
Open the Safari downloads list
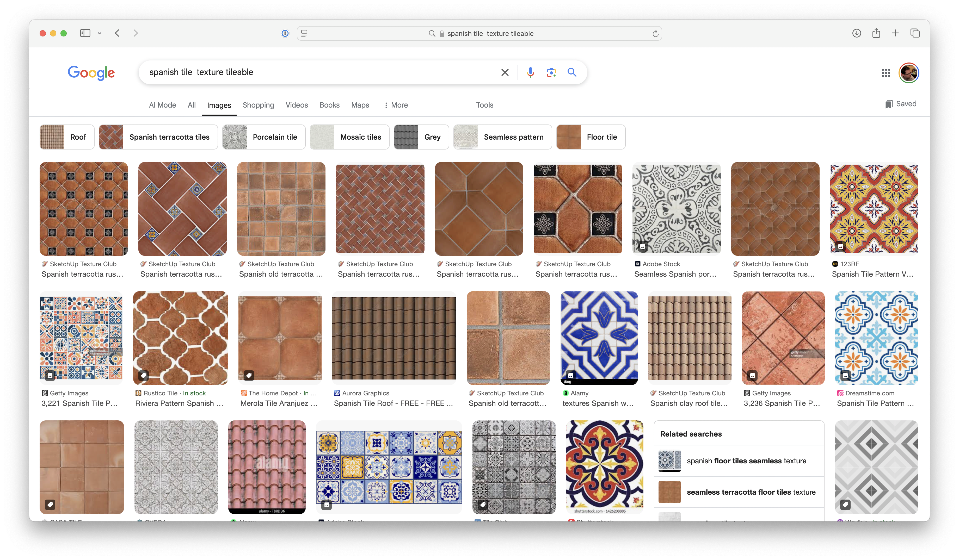[857, 33]
